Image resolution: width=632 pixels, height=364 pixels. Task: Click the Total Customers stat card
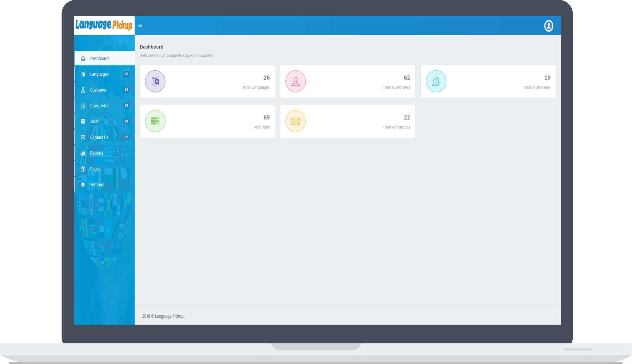click(x=348, y=81)
